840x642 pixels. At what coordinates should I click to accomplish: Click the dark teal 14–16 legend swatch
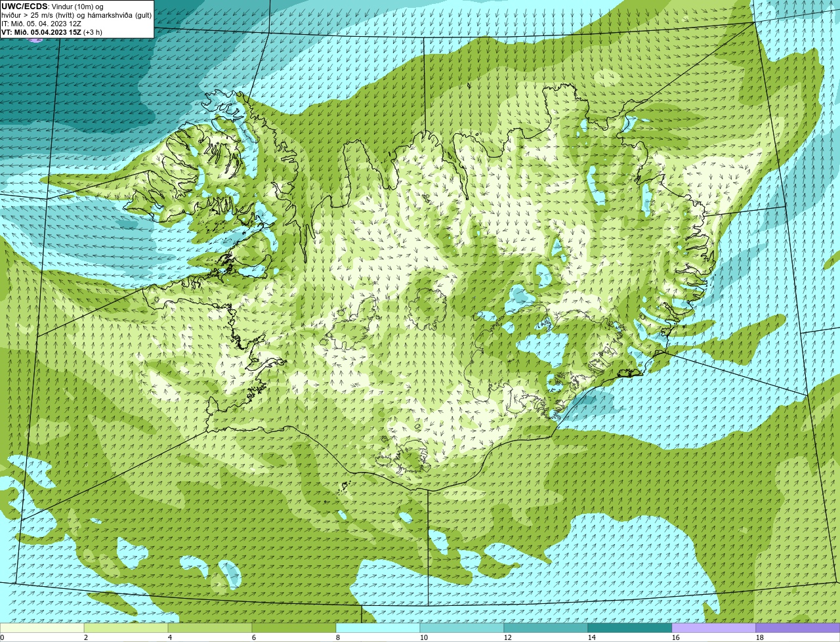point(630,628)
